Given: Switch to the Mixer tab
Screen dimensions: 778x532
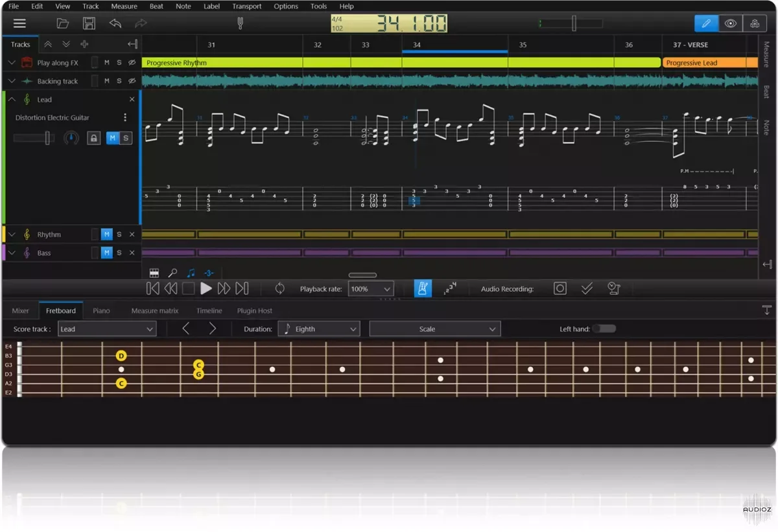Looking at the screenshot, I should 21,310.
